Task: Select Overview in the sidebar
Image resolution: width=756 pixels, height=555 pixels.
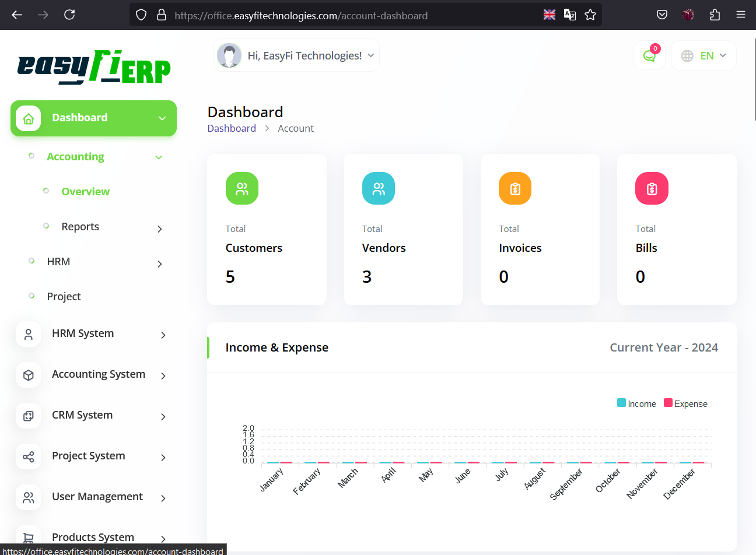Action: [x=85, y=192]
